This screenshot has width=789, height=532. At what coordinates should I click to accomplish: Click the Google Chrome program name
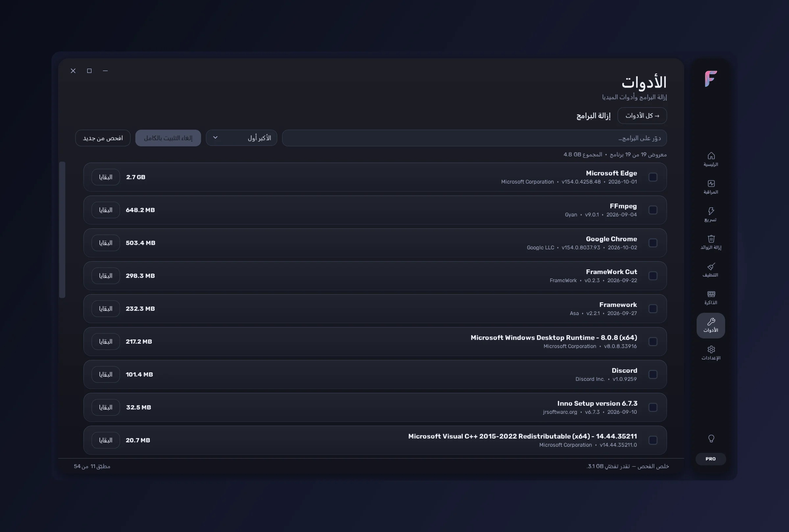coord(611,239)
